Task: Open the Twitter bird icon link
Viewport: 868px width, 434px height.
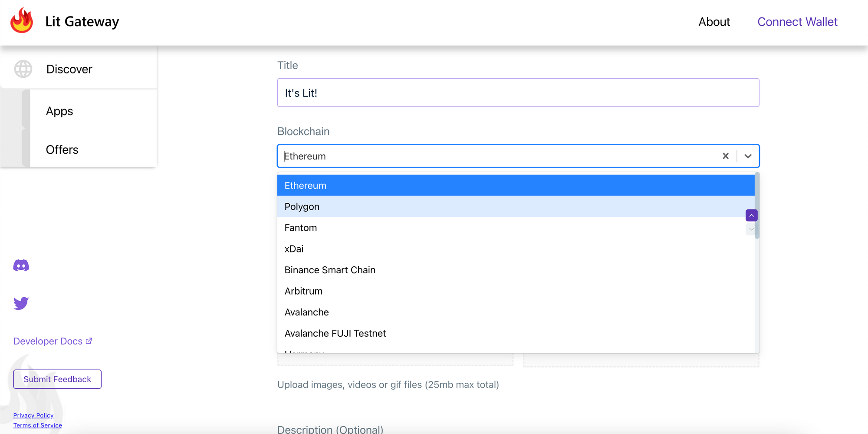Action: click(x=21, y=303)
